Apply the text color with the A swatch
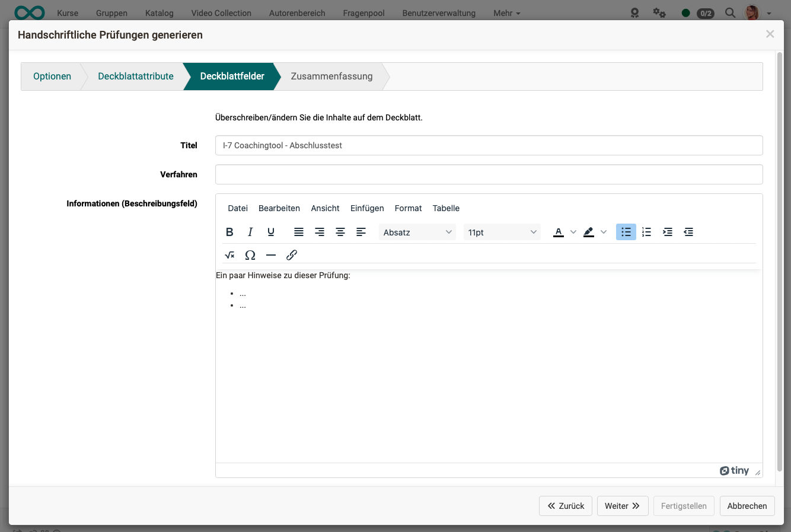 pos(558,232)
